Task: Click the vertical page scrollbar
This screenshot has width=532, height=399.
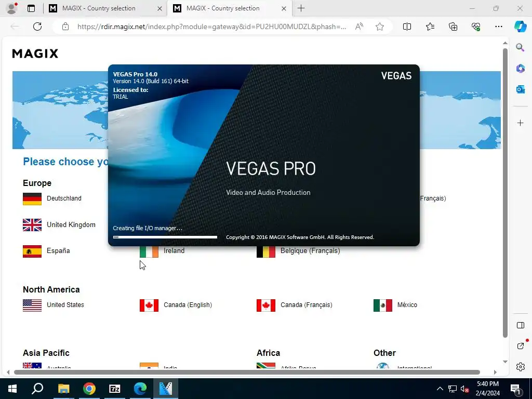Action: tap(505, 193)
